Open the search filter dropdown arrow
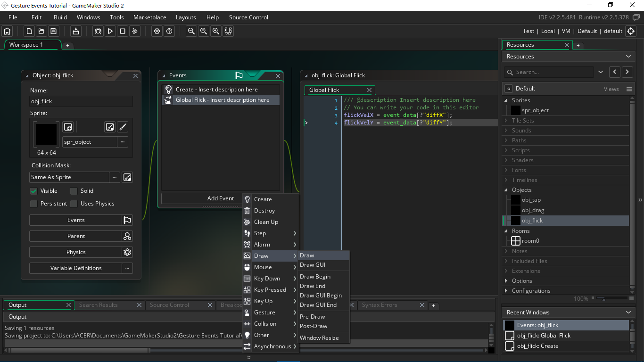Screen dimensions: 644x362 (x=601, y=72)
